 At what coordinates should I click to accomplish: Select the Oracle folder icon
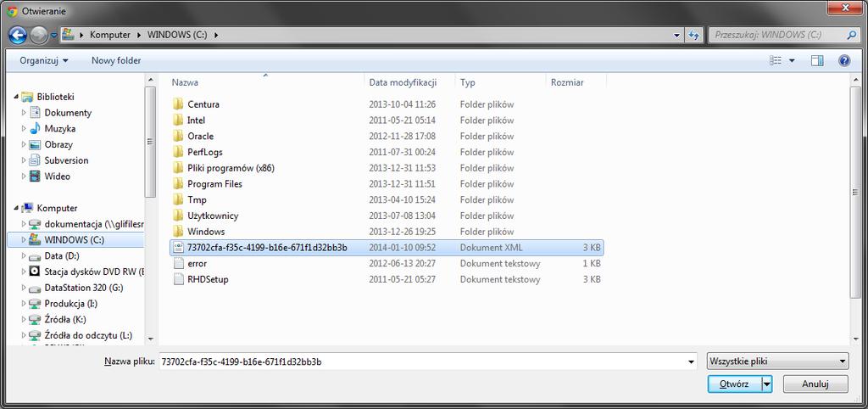pyautogui.click(x=178, y=136)
